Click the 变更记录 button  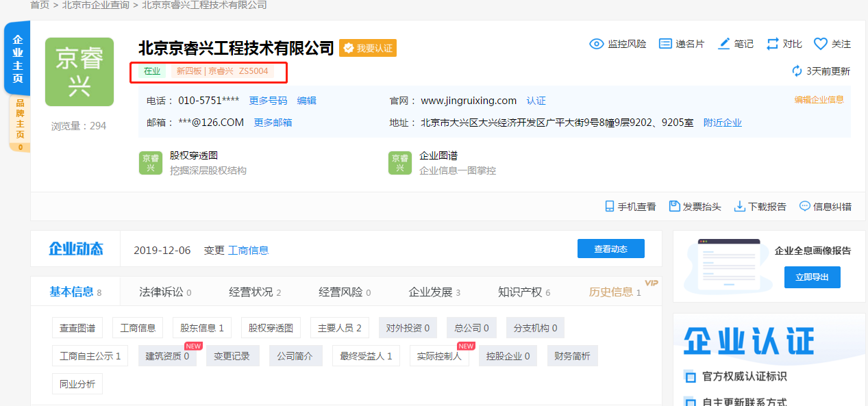[233, 356]
